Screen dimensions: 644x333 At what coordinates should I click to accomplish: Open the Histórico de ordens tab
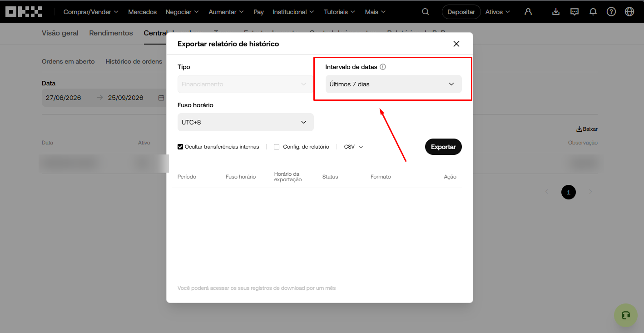(x=134, y=61)
